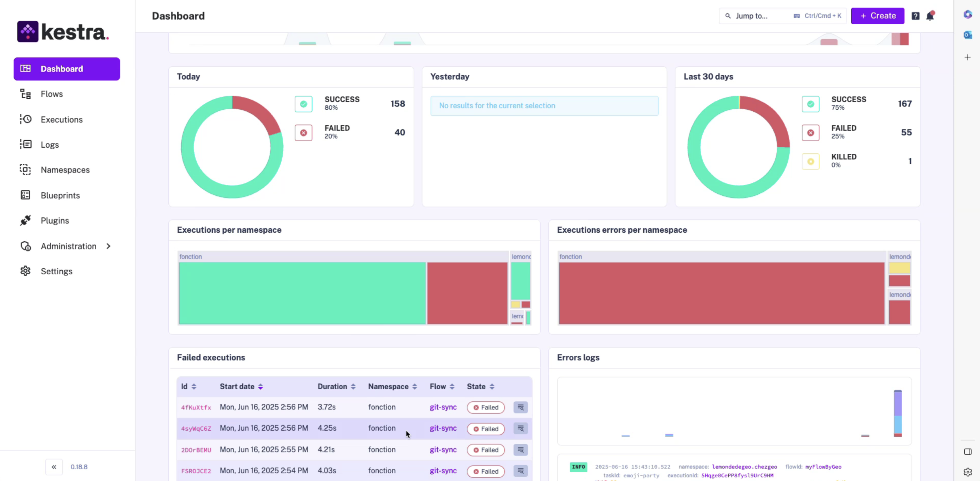The height and width of the screenshot is (481, 980).
Task: Open the Outlook icon in browser sidebar
Action: tap(968, 35)
